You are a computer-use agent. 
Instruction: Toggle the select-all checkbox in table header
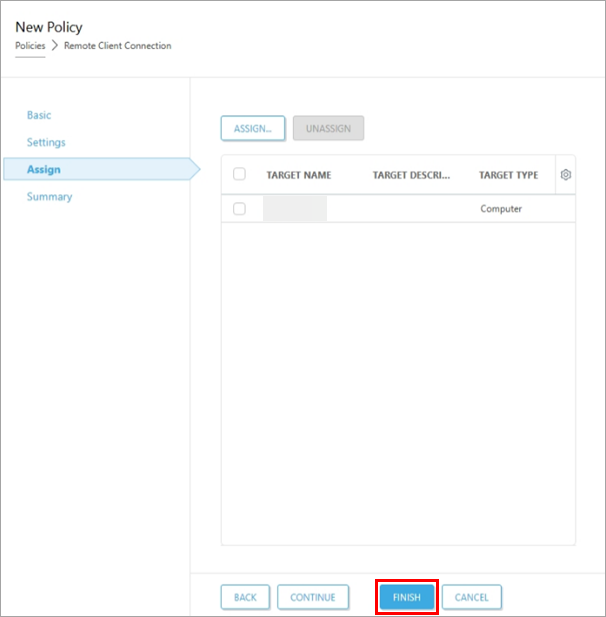(239, 174)
